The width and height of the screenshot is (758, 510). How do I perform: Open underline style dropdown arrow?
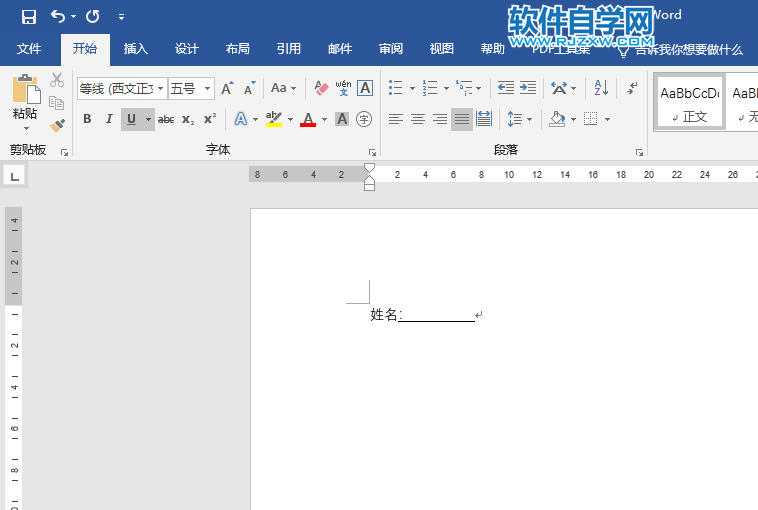click(x=148, y=119)
